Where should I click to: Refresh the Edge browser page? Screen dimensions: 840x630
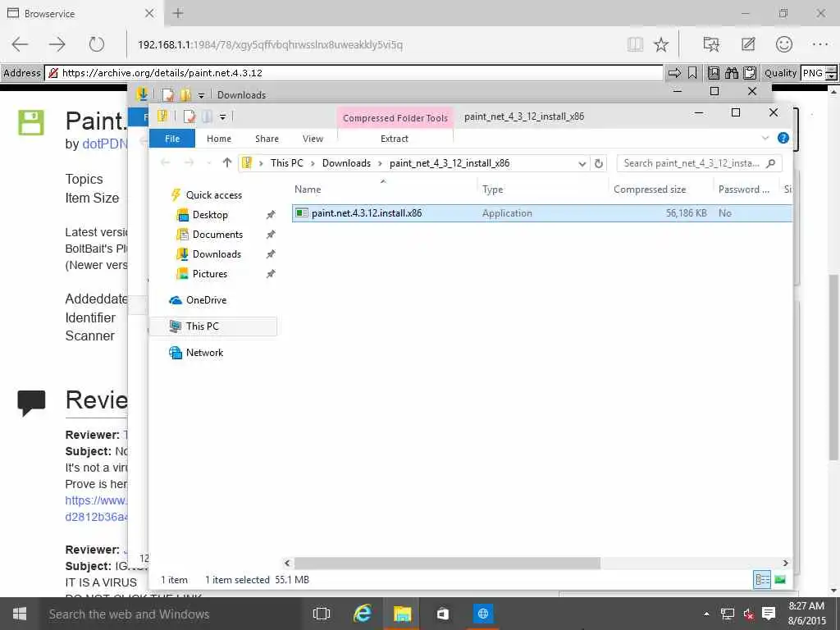point(97,44)
